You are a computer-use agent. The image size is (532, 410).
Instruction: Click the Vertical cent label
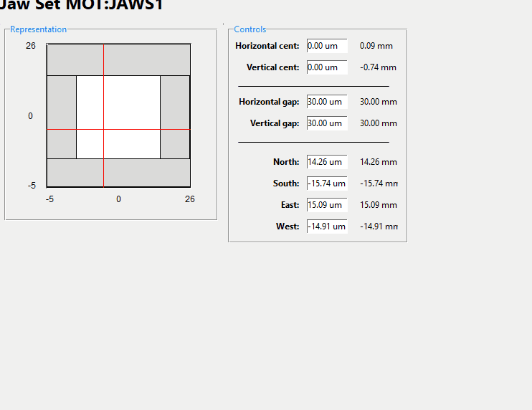(x=272, y=67)
